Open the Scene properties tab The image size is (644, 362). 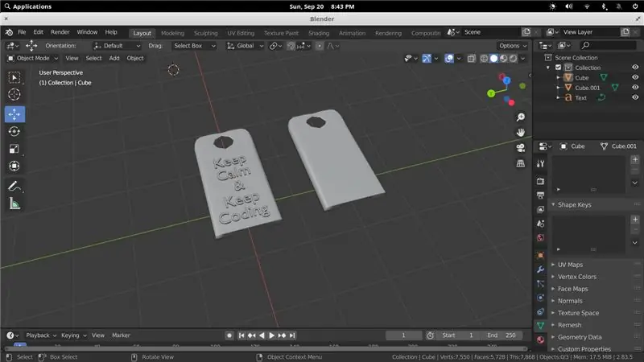[x=540, y=224]
